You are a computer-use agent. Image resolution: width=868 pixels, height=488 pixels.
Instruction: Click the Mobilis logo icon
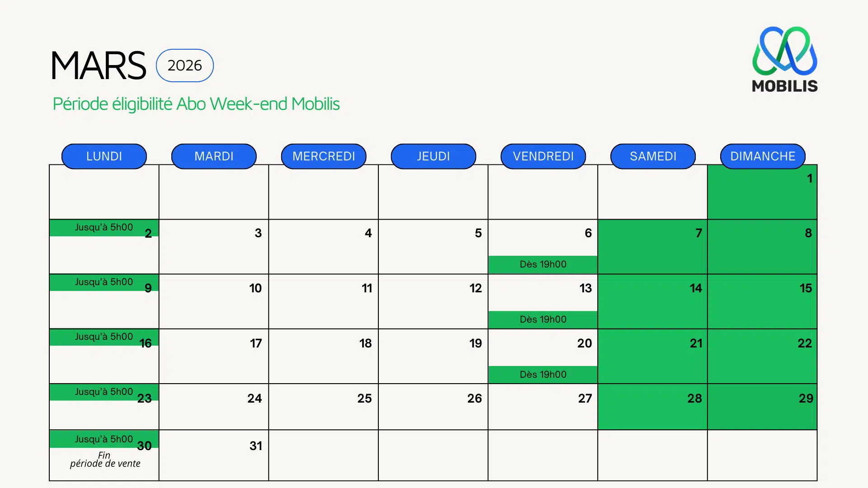[784, 51]
